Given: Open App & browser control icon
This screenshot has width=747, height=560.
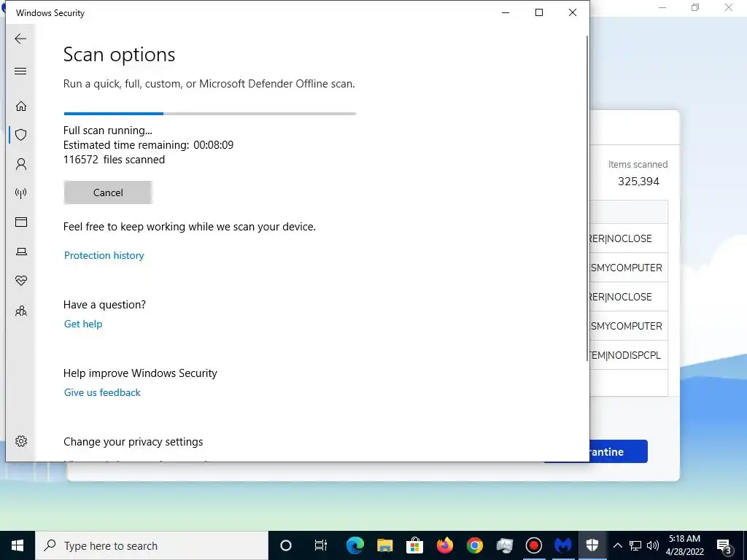Looking at the screenshot, I should pos(21,222).
